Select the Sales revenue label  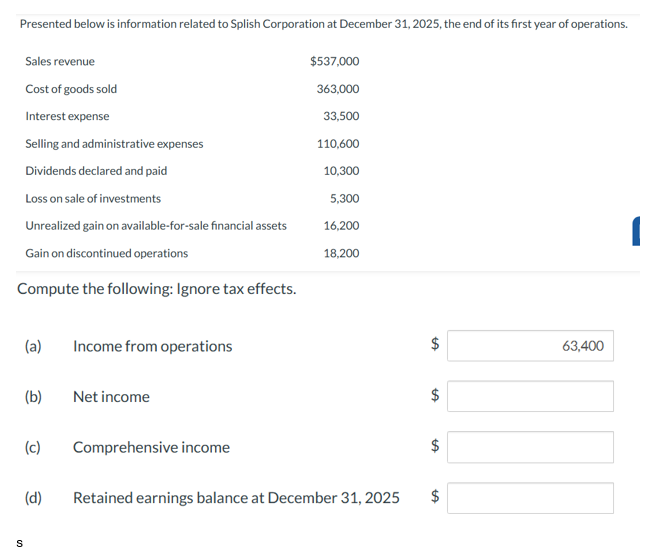pos(60,61)
